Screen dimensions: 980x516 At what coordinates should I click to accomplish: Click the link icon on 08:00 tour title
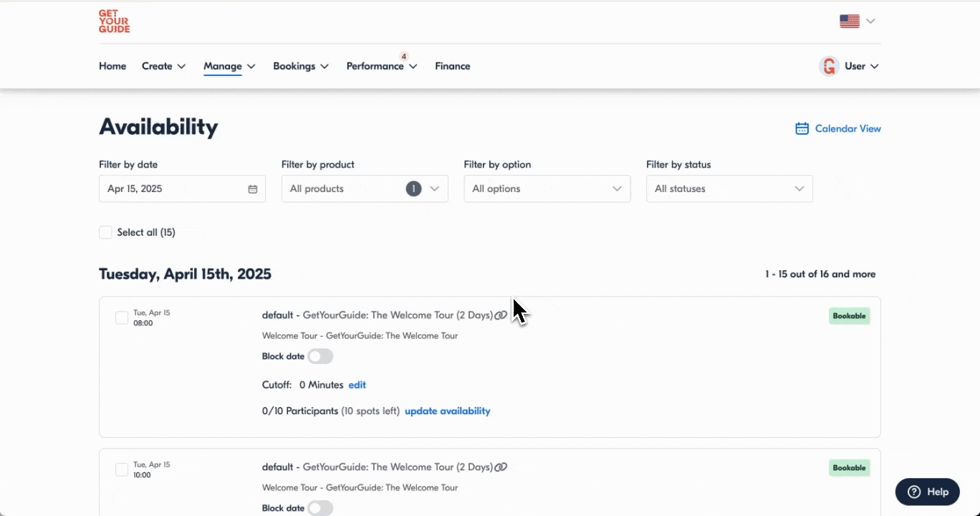click(x=501, y=315)
